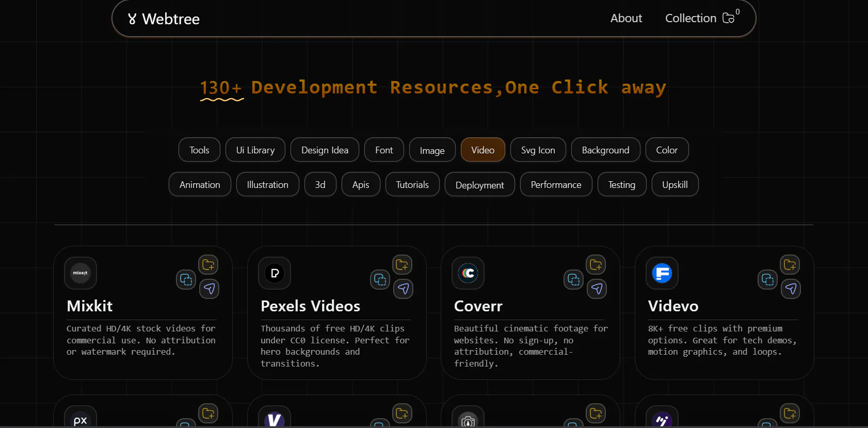
Task: Open the Apis category
Action: point(361,184)
